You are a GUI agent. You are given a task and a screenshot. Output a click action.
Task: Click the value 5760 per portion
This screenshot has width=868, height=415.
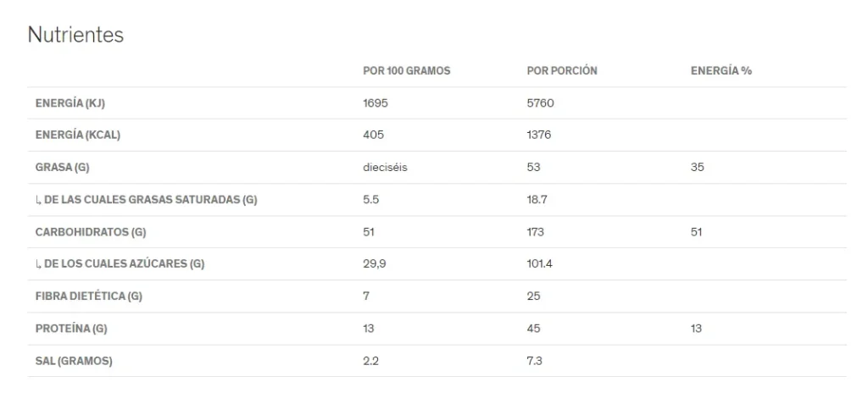pos(540,103)
